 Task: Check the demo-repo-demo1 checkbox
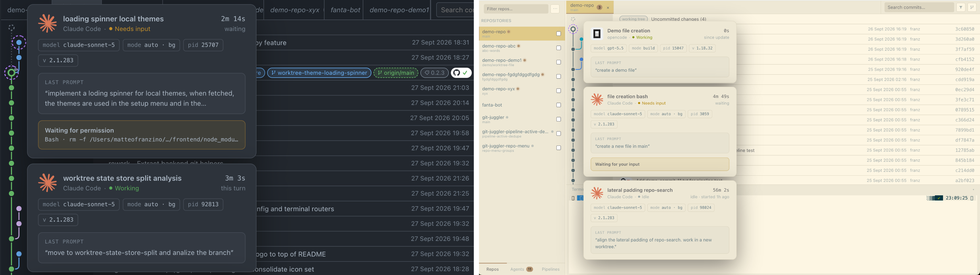point(558,62)
